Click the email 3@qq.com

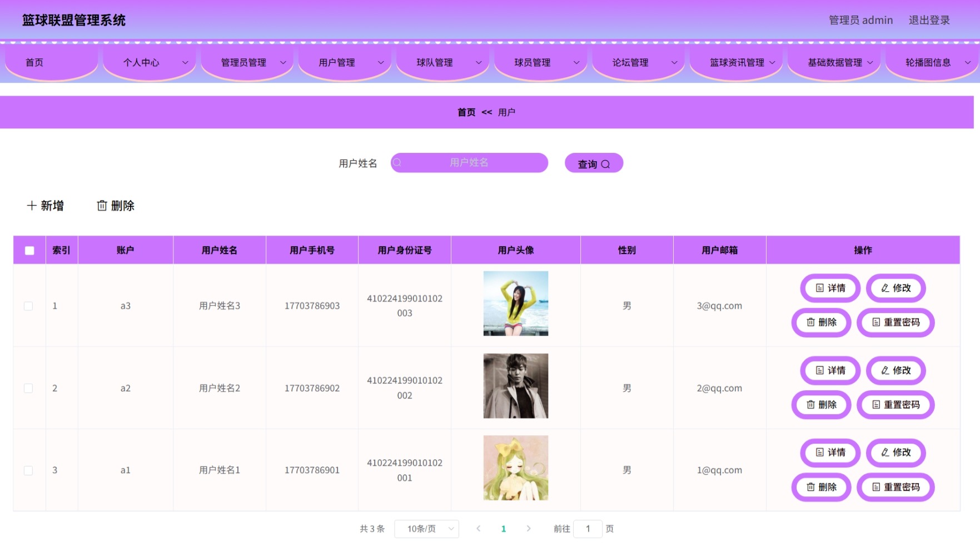[719, 306]
